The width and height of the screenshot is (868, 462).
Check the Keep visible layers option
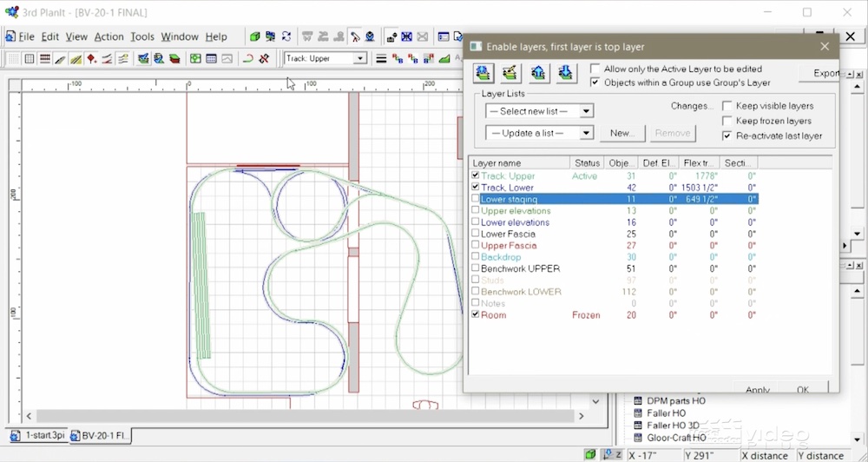point(727,106)
